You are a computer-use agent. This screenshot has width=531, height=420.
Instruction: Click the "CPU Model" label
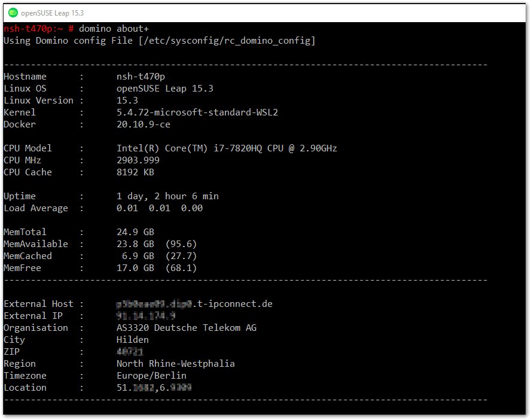[28, 148]
